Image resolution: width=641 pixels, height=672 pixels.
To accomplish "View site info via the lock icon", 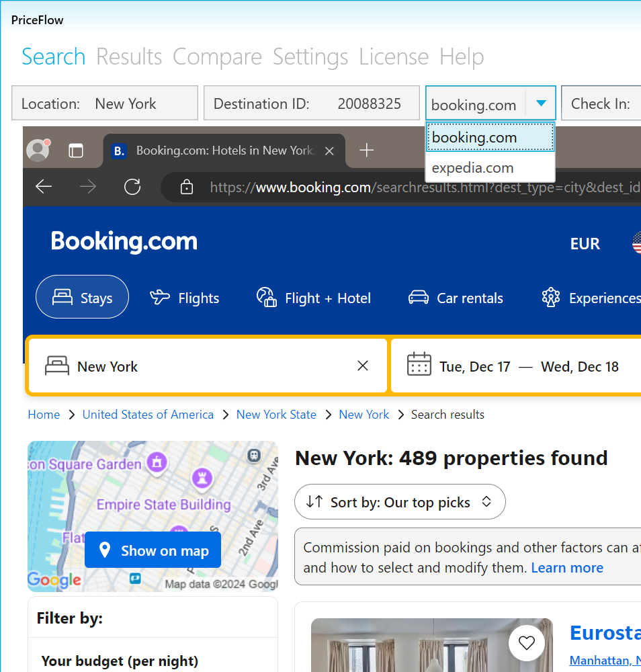I will click(186, 187).
